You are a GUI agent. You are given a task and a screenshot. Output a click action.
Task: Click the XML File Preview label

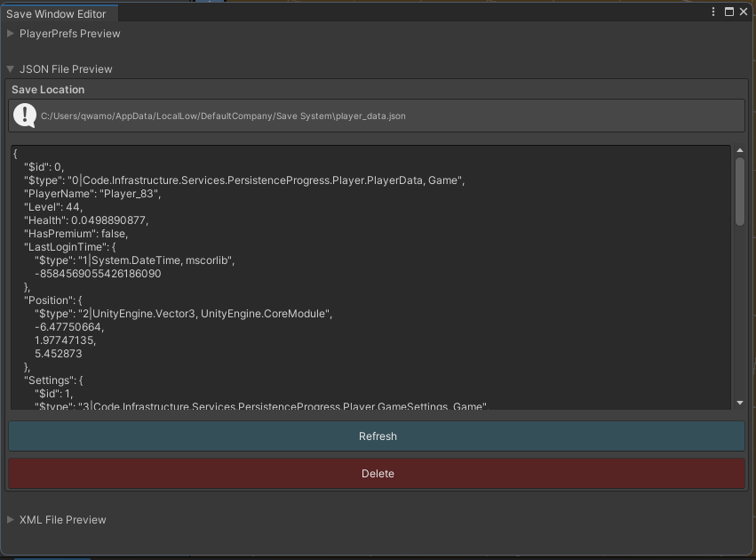pyautogui.click(x=63, y=520)
